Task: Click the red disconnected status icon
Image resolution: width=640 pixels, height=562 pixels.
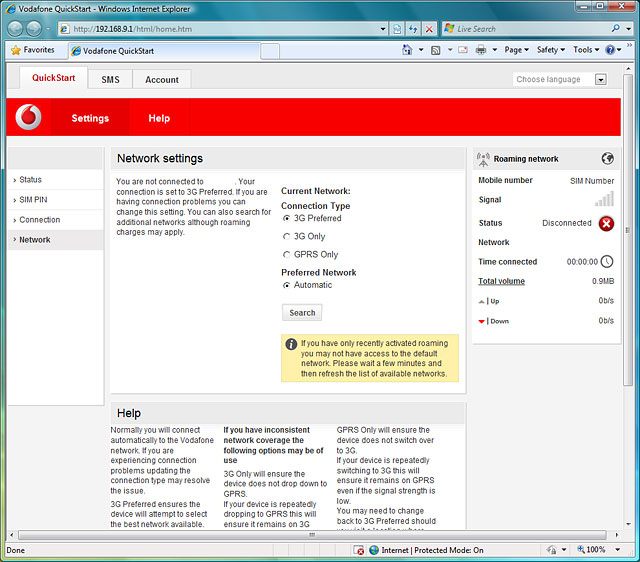Action: click(x=606, y=223)
